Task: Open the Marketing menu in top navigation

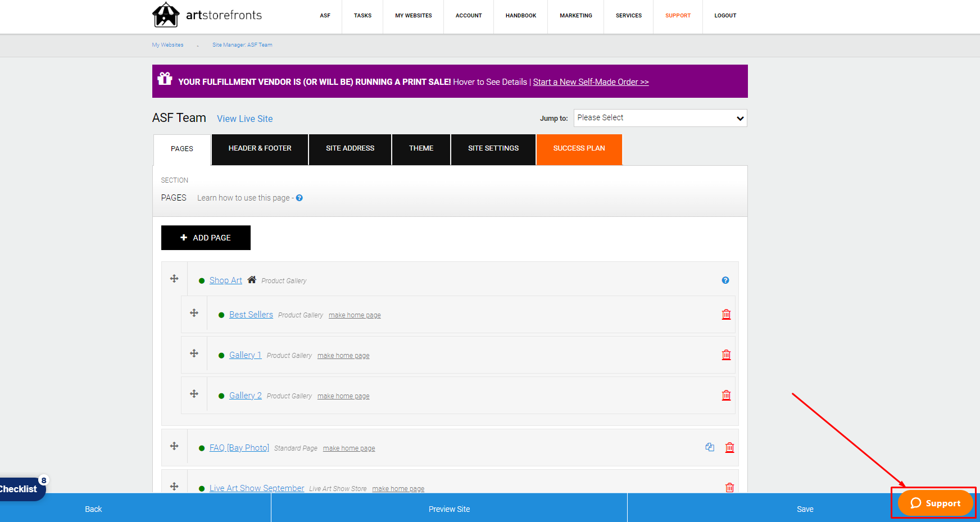Action: click(x=575, y=16)
